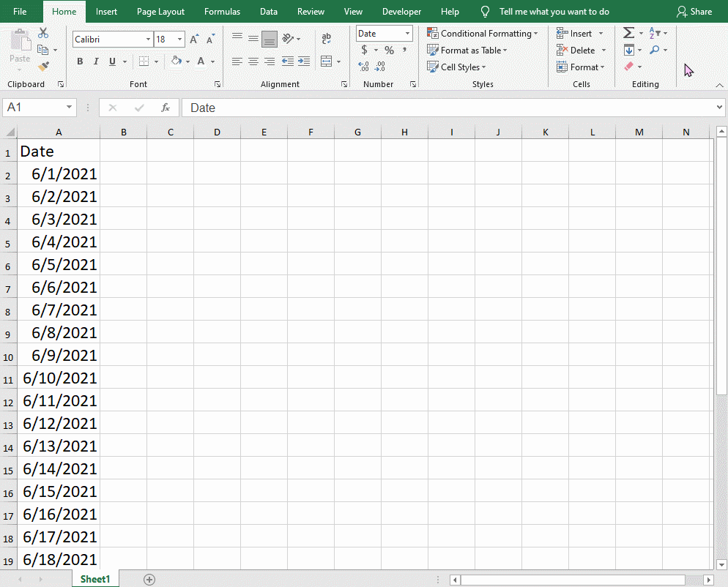Align text right in cell
This screenshot has width=728, height=587.
click(x=270, y=61)
